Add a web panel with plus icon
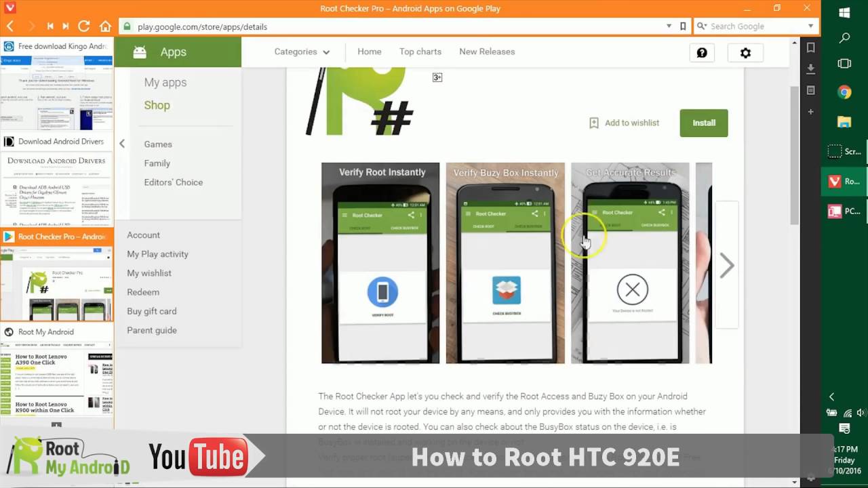This screenshot has height=488, width=868. (x=810, y=111)
